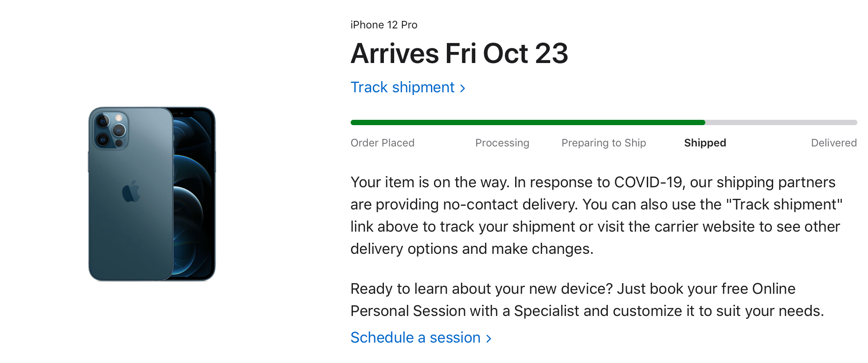
Task: Click the flash LED on the iPhone camera
Action: pos(119,118)
